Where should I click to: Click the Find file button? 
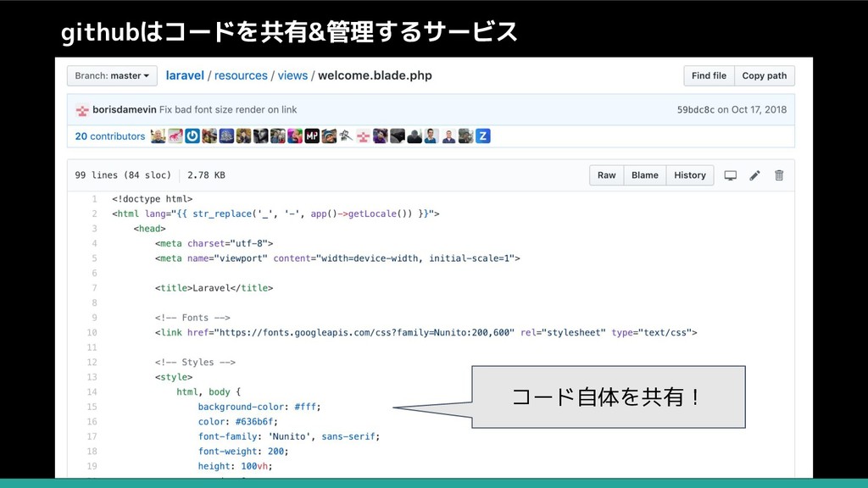(709, 75)
